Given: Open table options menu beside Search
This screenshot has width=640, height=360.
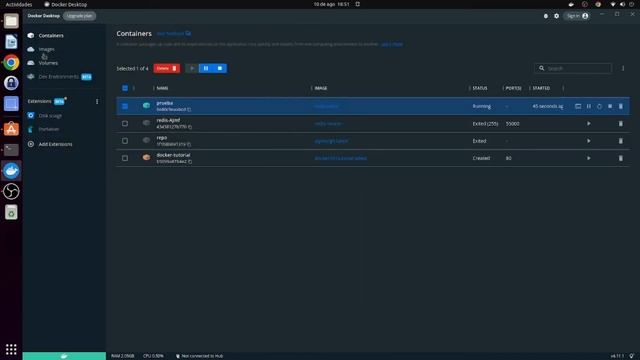Looking at the screenshot, I should [623, 68].
